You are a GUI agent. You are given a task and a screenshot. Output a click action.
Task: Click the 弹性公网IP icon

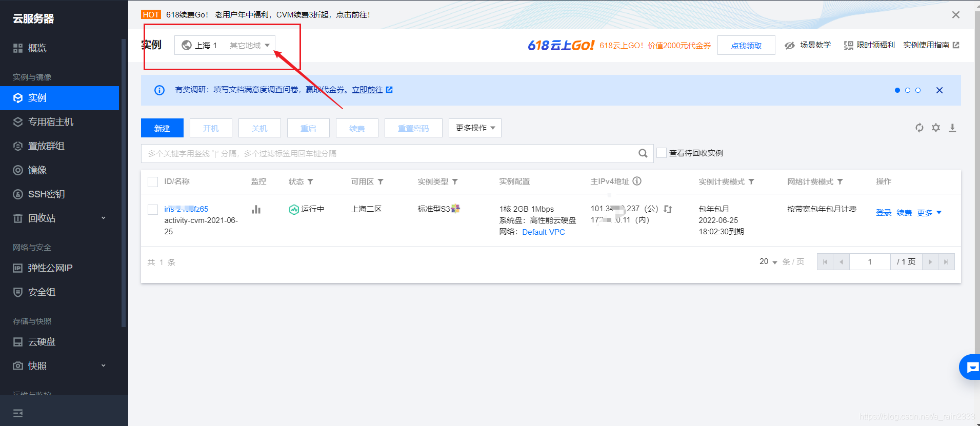(x=18, y=268)
